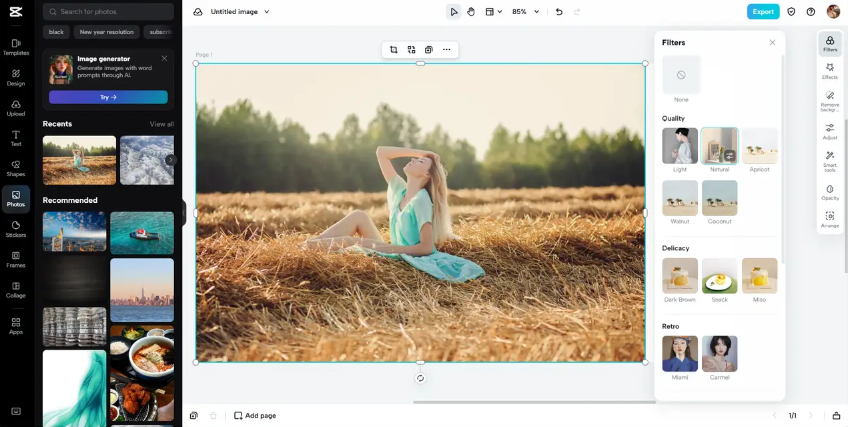The image size is (848, 427).
Task: Open the Stickers sidebar panel
Action: click(x=16, y=229)
